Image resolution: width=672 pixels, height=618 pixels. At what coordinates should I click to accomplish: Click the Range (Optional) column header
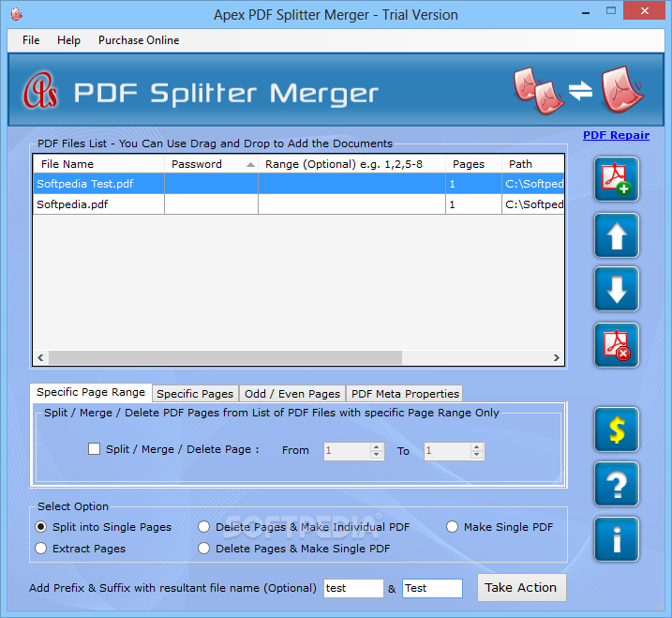coord(351,164)
